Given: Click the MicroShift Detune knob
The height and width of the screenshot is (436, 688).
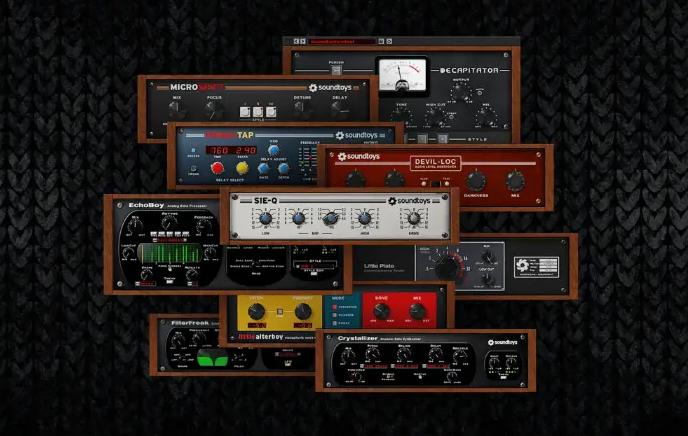Looking at the screenshot, I should click(302, 110).
